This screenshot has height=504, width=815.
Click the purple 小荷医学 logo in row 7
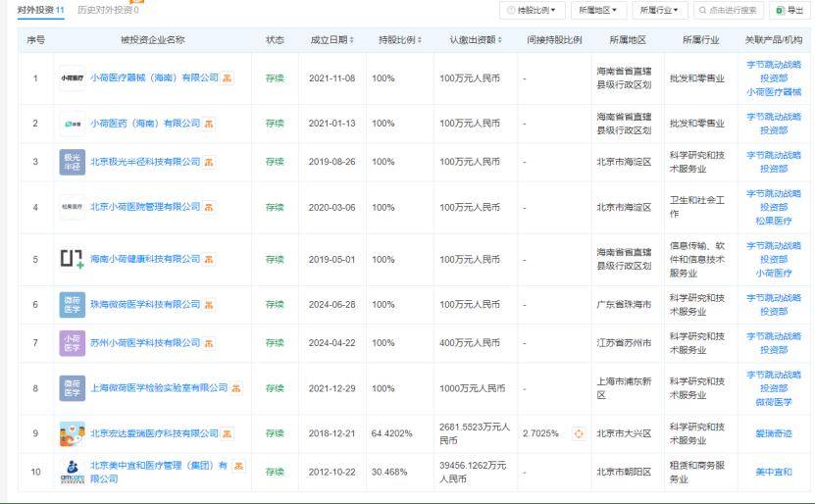pos(73,343)
